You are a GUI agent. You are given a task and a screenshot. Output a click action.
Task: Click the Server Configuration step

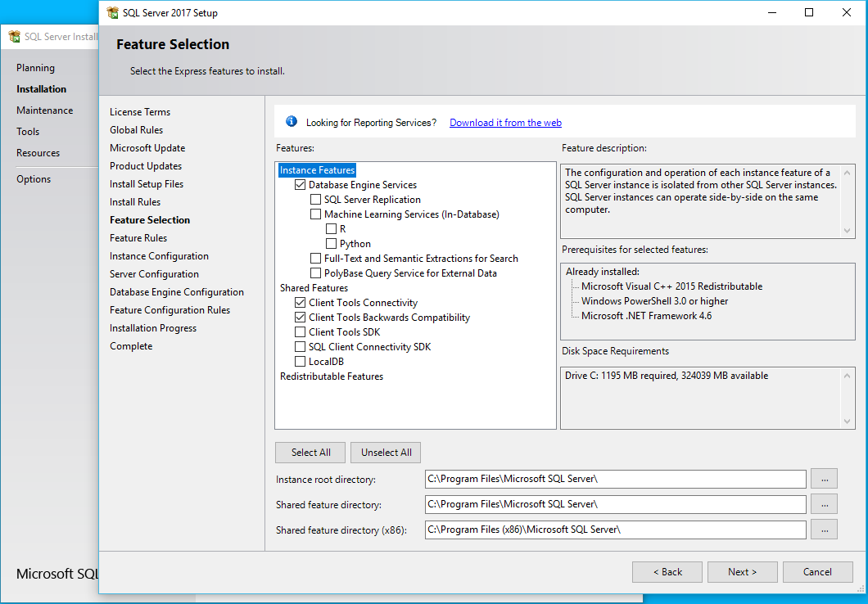pyautogui.click(x=154, y=274)
